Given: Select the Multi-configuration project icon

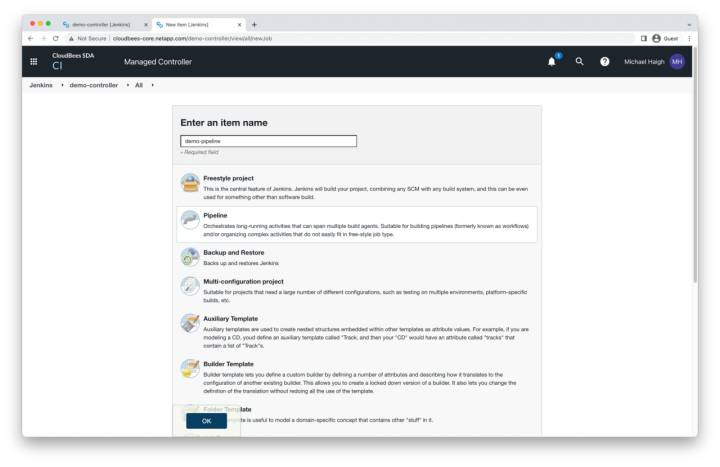Looking at the screenshot, I should [190, 287].
